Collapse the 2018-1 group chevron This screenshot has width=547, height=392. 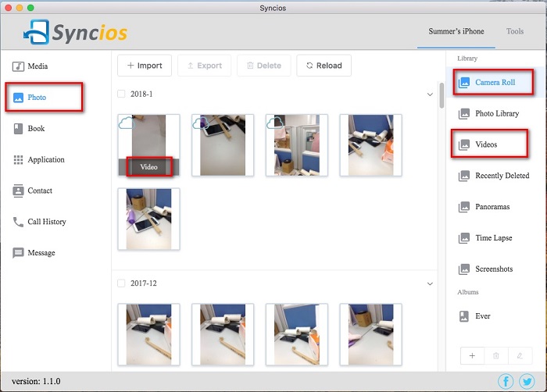(430, 94)
